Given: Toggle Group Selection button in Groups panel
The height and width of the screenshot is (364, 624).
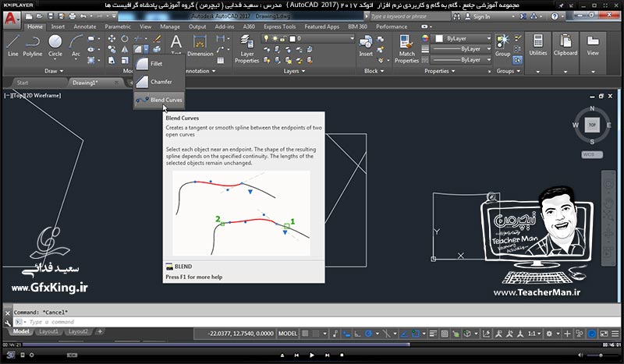Looking at the screenshot, I should coord(517,60).
